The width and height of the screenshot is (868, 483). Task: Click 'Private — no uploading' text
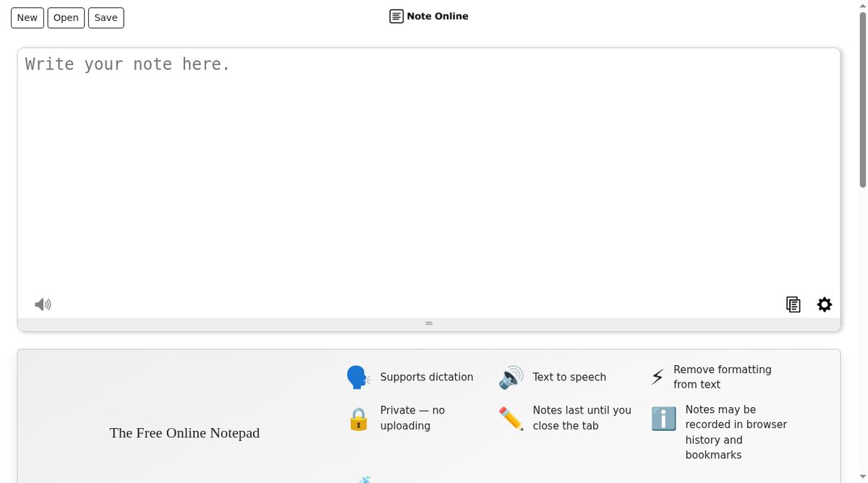412,418
